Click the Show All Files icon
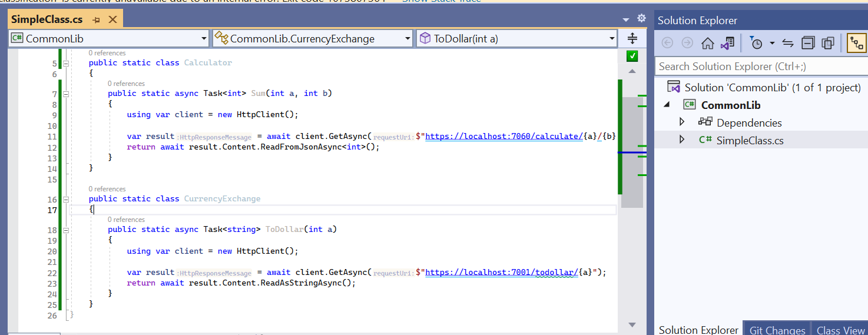The height and width of the screenshot is (335, 868). click(x=828, y=43)
